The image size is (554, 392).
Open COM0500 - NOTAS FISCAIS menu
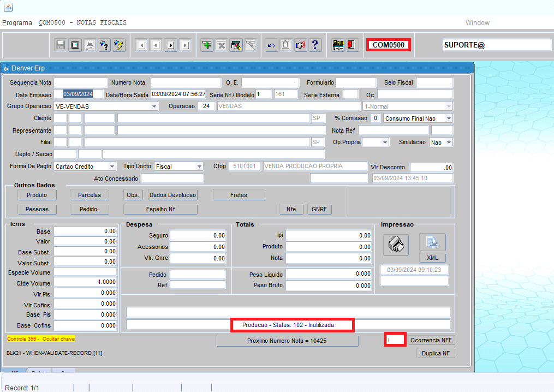[x=82, y=22]
